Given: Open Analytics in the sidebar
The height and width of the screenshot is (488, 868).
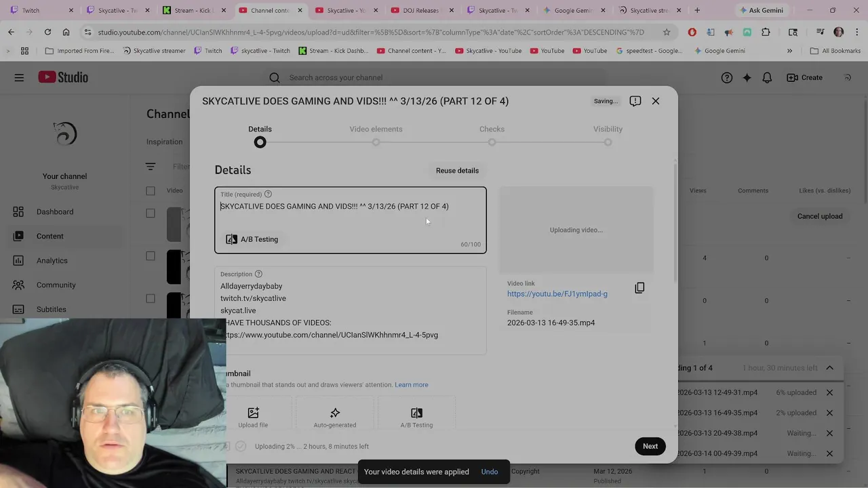Looking at the screenshot, I should (x=52, y=261).
